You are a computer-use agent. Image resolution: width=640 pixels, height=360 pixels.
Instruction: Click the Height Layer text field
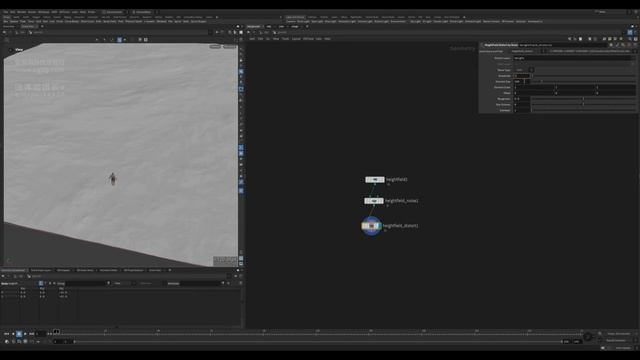click(x=571, y=58)
